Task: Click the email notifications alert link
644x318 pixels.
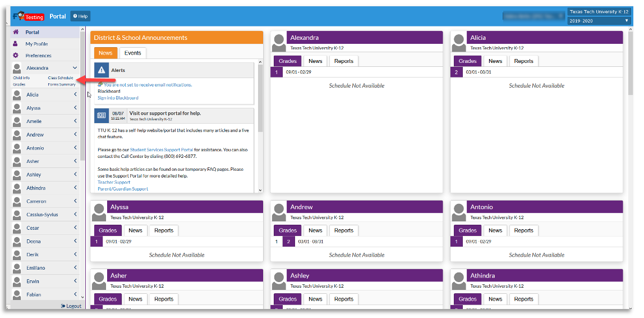Action: [x=148, y=85]
